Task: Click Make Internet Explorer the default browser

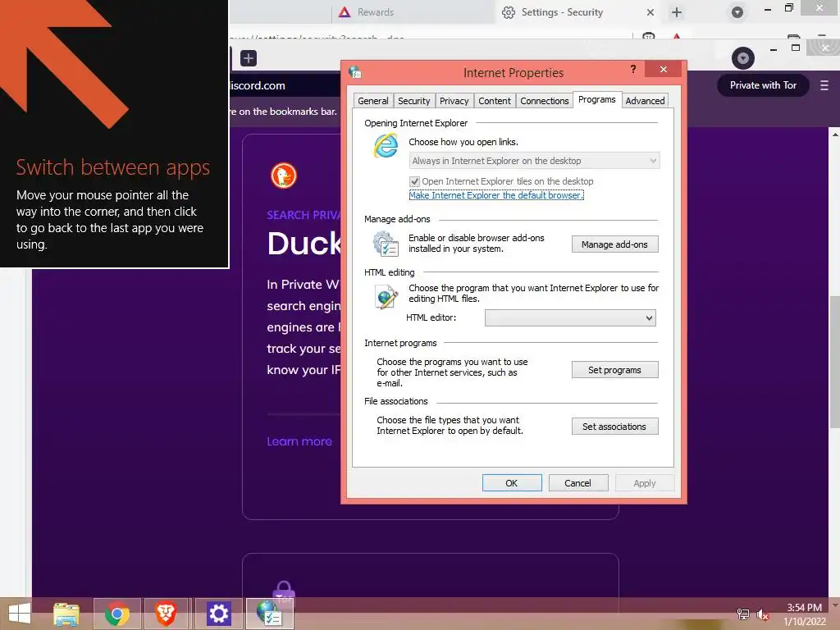Action: pyautogui.click(x=496, y=195)
